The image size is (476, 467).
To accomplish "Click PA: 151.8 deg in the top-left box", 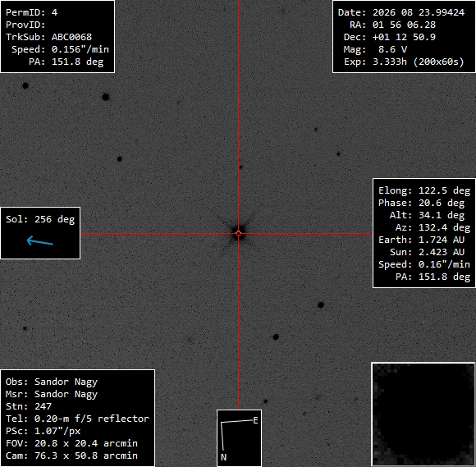I will (x=66, y=62).
